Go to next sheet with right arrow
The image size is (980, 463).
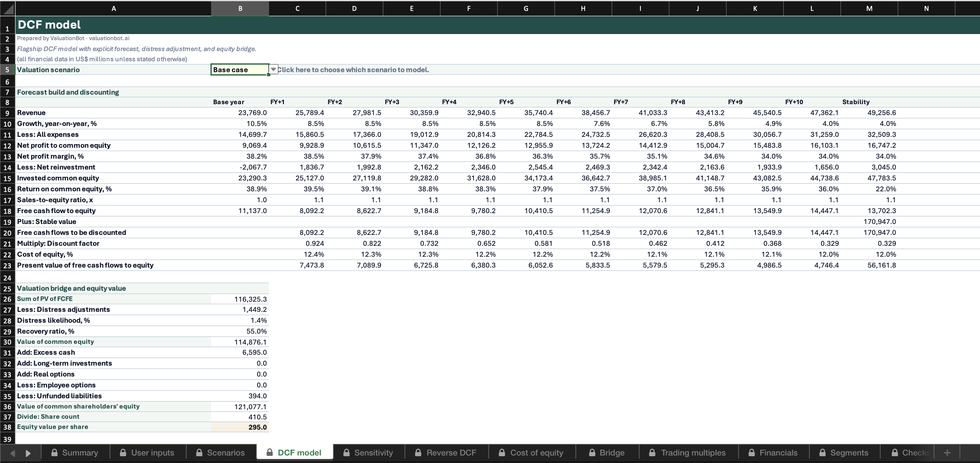click(28, 453)
